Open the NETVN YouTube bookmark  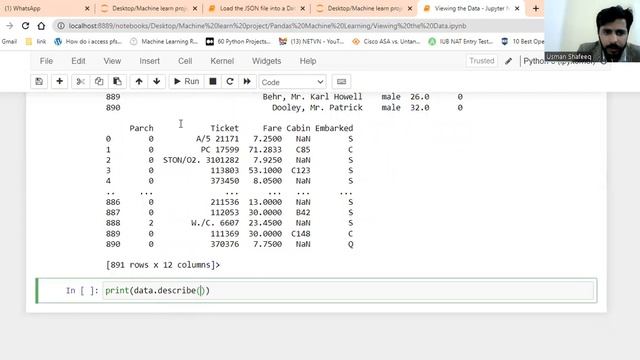coord(312,42)
